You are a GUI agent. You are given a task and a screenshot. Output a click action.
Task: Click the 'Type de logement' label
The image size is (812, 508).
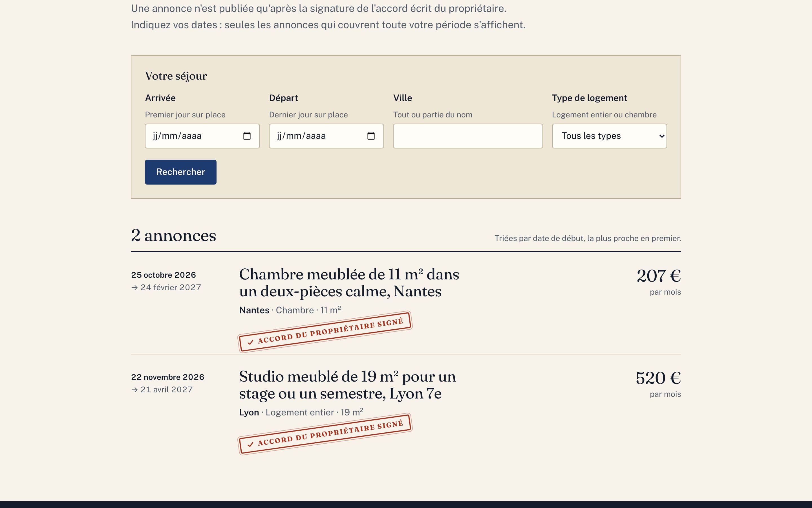tap(589, 98)
